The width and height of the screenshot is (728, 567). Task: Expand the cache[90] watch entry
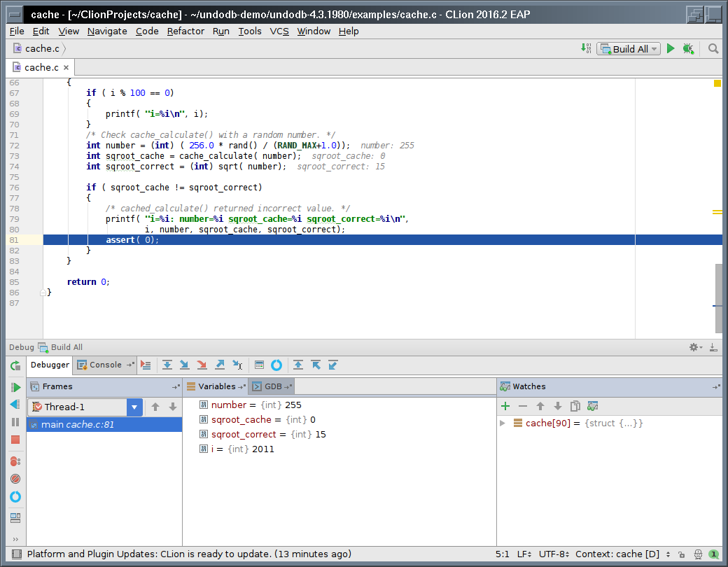point(503,423)
